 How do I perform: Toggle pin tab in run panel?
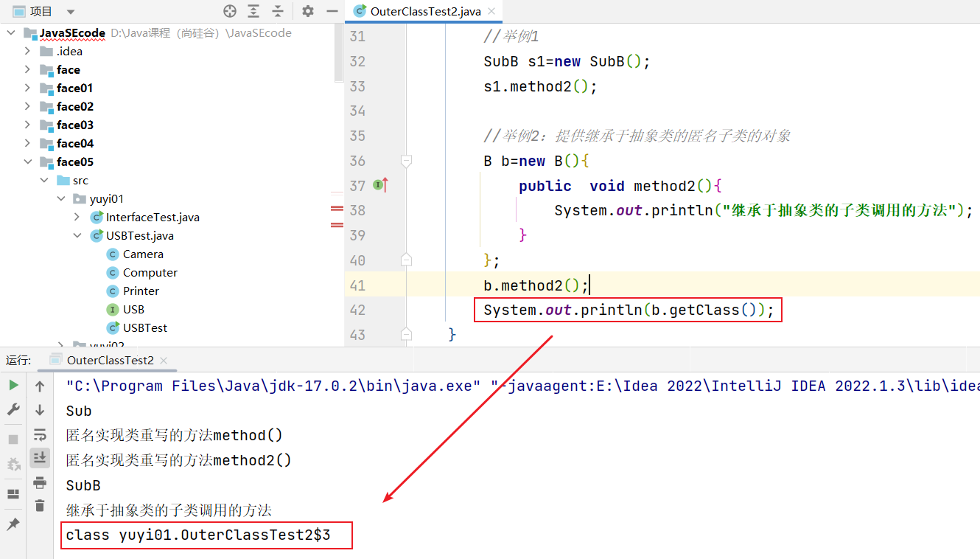(13, 524)
